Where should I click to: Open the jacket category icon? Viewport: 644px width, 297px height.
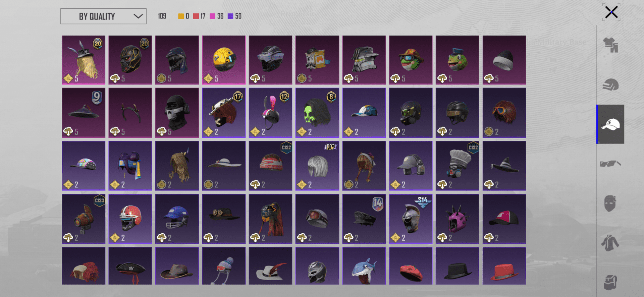click(x=610, y=243)
